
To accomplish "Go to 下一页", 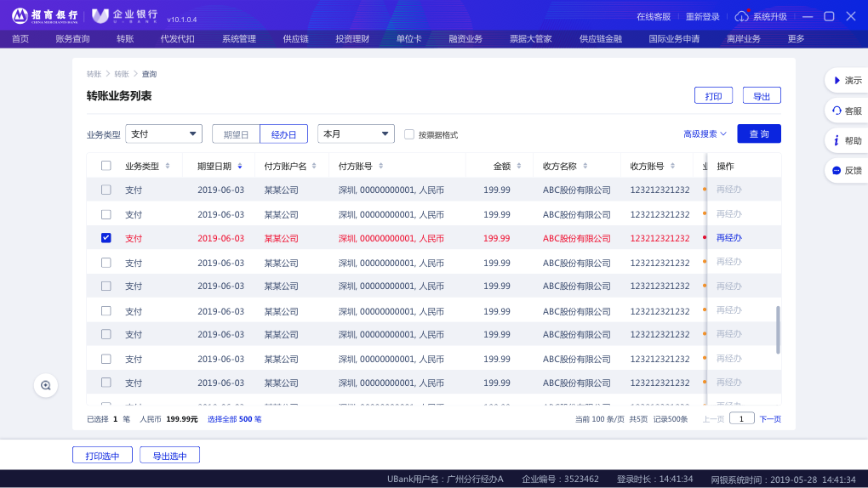I will click(770, 419).
